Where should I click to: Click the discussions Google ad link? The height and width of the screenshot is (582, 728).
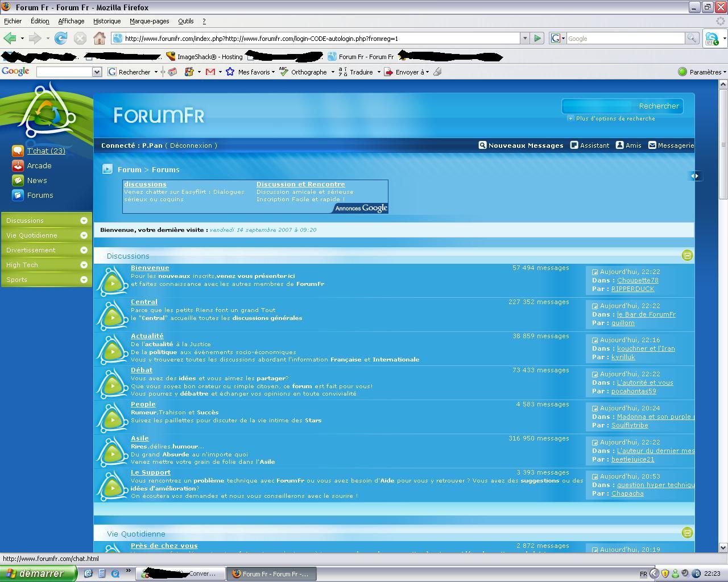click(x=145, y=184)
